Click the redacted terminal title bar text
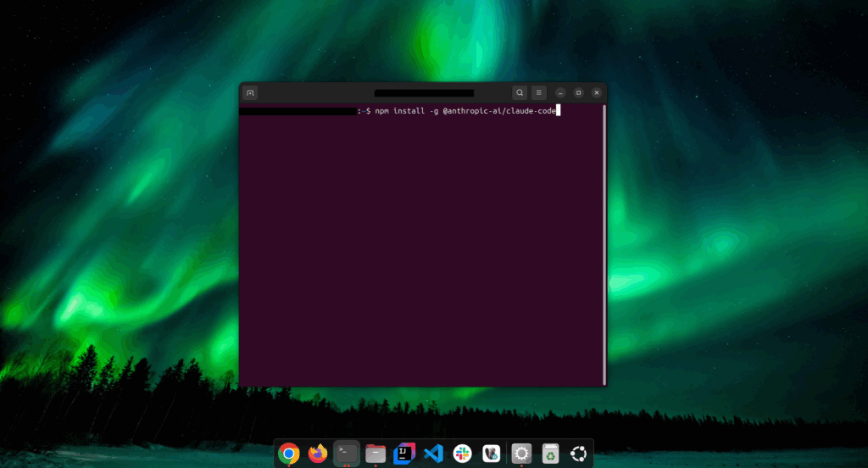This screenshot has height=468, width=868. tap(424, 93)
